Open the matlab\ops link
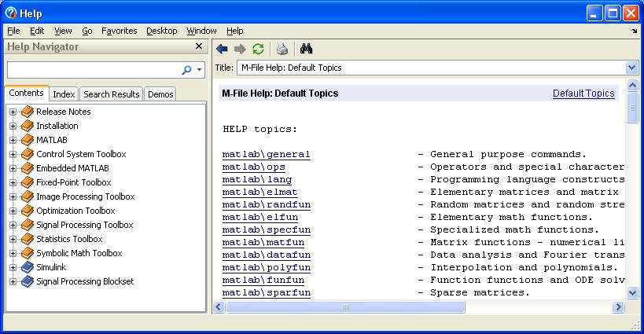644x334 pixels. click(x=254, y=167)
